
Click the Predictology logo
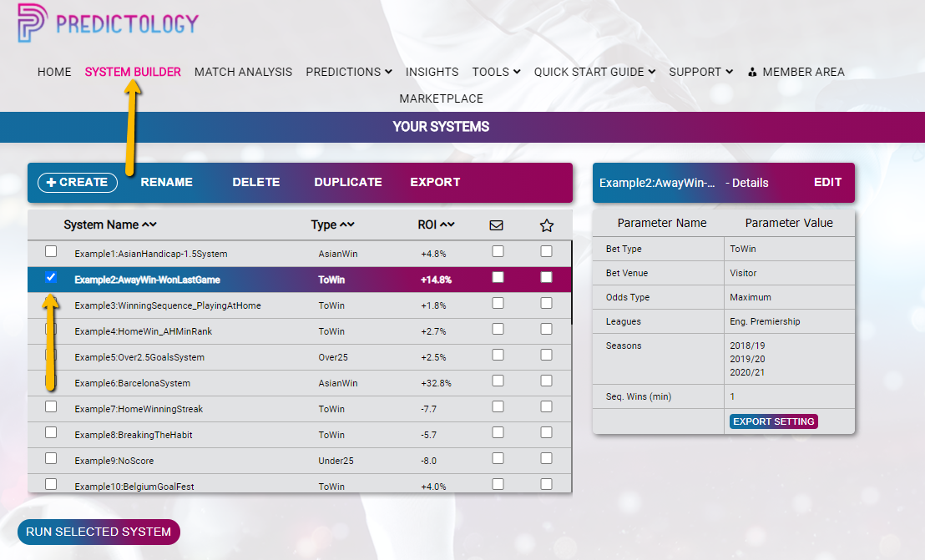(108, 23)
